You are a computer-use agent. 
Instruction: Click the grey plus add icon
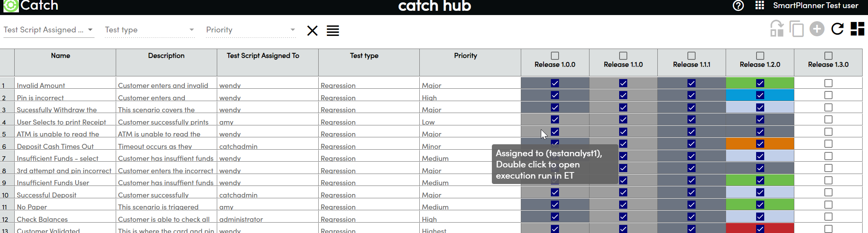pos(817,29)
